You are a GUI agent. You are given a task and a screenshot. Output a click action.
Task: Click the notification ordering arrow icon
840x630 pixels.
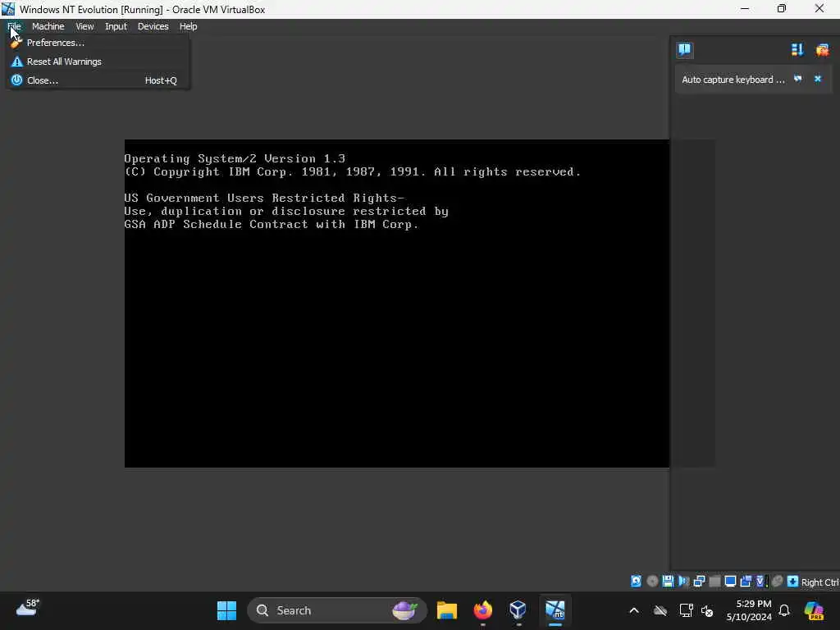tap(797, 50)
